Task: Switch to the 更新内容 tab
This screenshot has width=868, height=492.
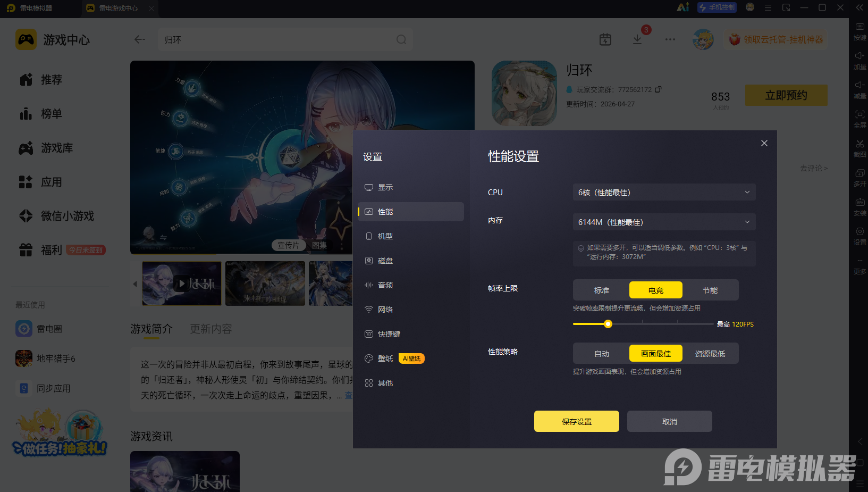Action: click(x=211, y=329)
